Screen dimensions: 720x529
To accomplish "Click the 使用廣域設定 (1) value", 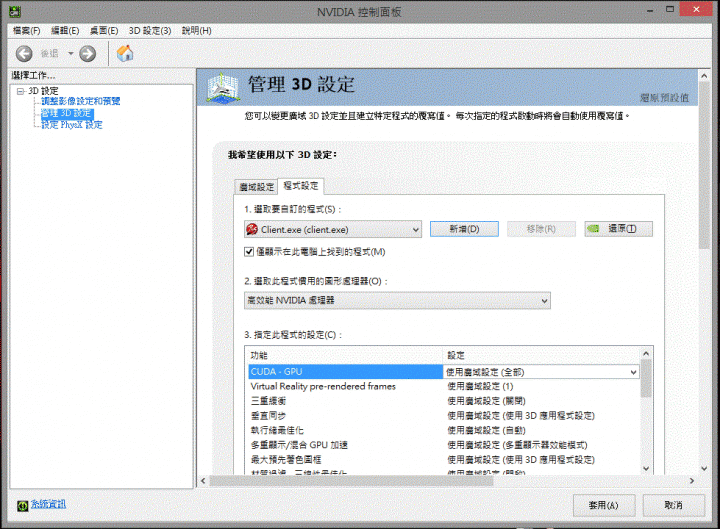I will [x=480, y=386].
